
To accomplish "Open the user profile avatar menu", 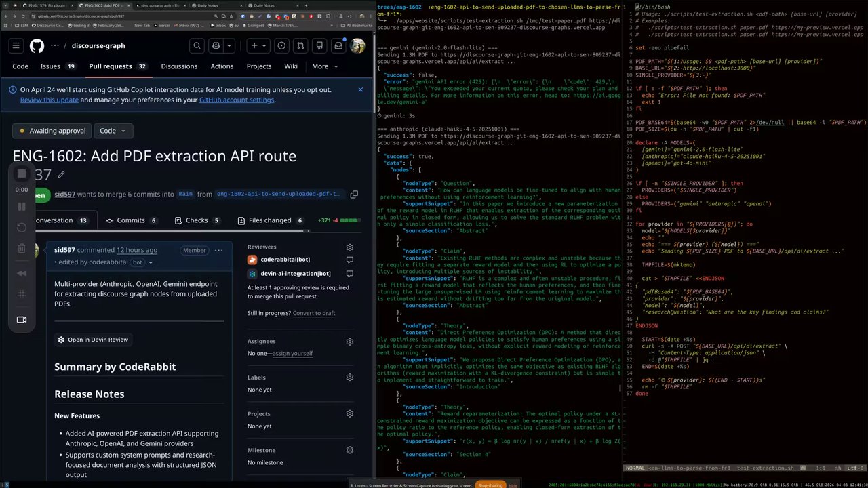I will tap(357, 46).
